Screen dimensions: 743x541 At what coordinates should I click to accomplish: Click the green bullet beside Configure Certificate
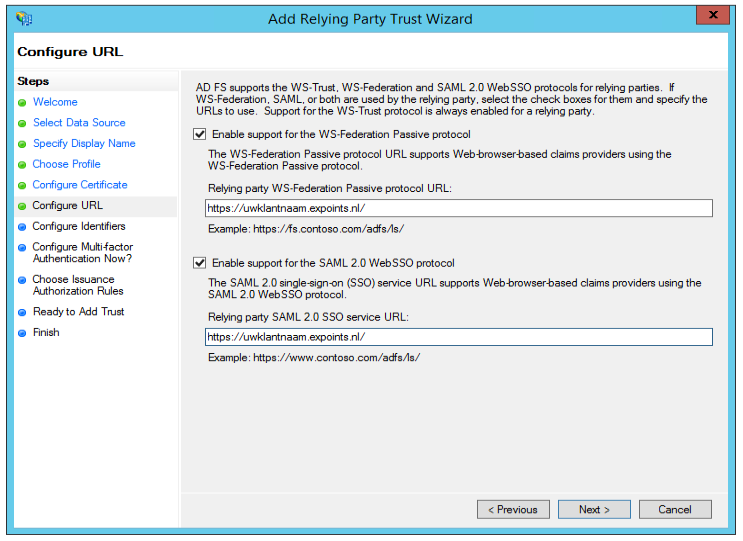click(x=22, y=186)
